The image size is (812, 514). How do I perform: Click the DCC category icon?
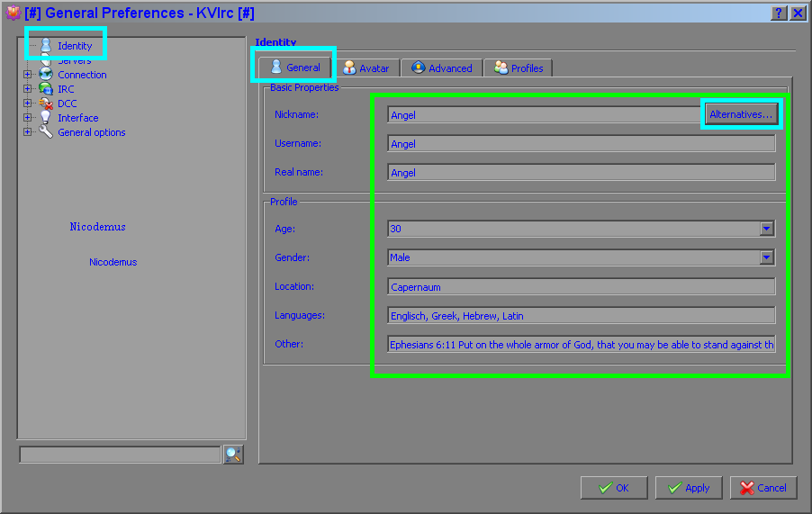pos(46,103)
